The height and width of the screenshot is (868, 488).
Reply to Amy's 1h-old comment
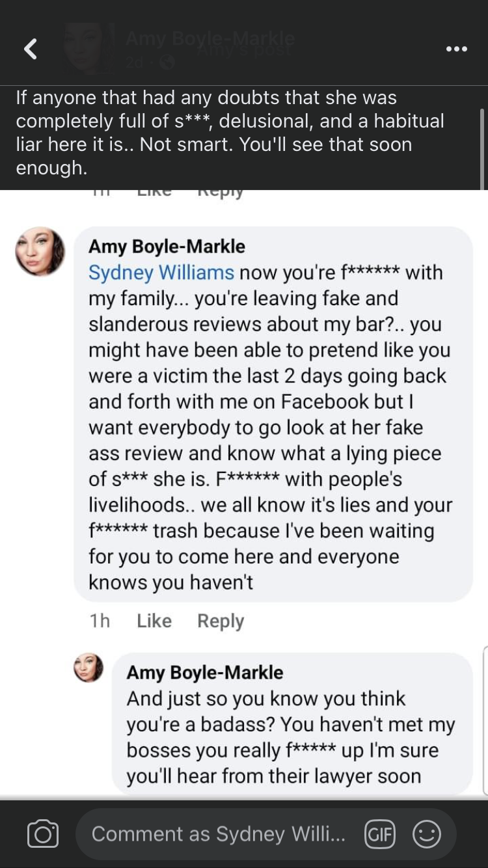[x=221, y=621]
